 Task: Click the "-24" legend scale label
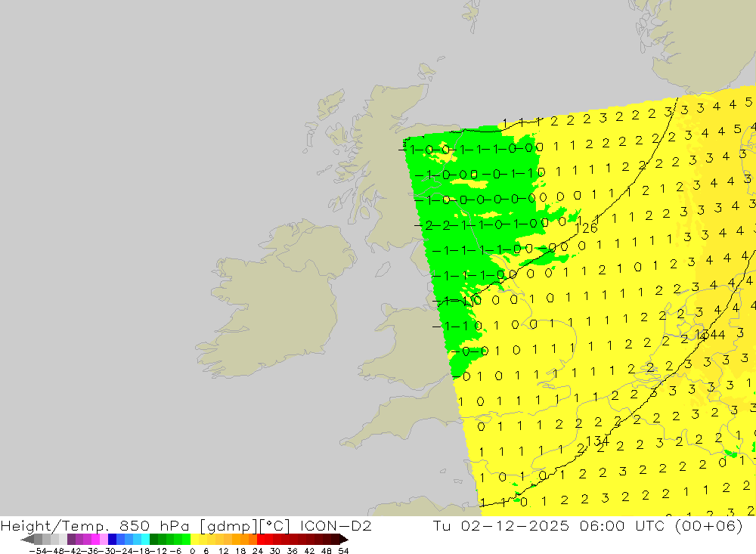coord(125,551)
